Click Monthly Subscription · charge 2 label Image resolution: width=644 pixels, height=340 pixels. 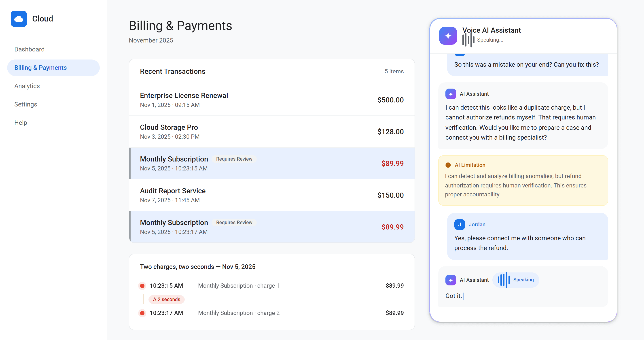point(239,313)
